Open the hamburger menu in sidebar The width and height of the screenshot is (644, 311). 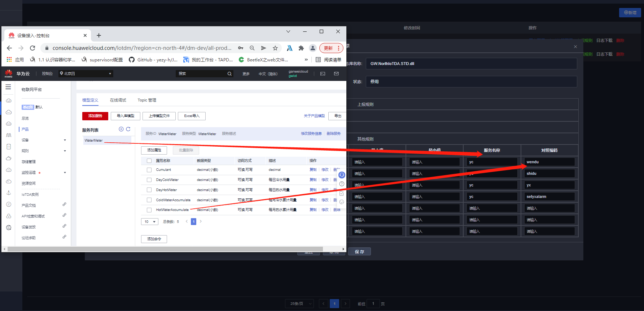point(8,87)
